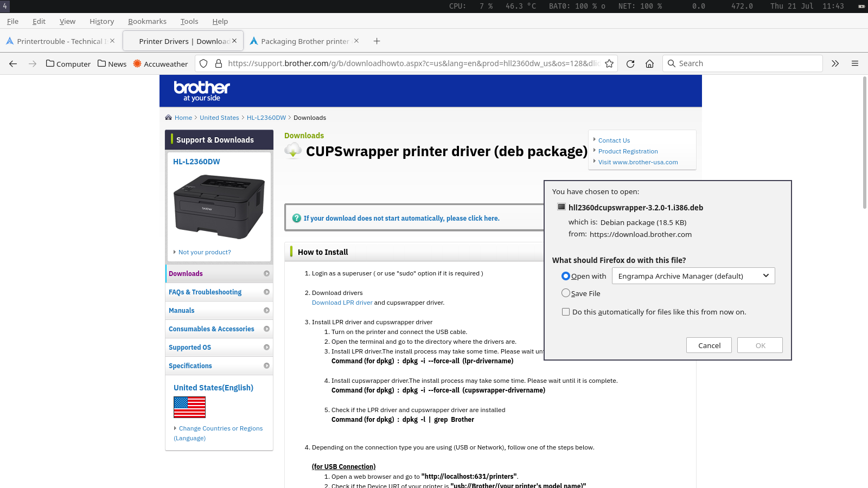Image resolution: width=868 pixels, height=488 pixels.
Task: Click the Supported OS arrow icon
Action: pyautogui.click(x=266, y=347)
